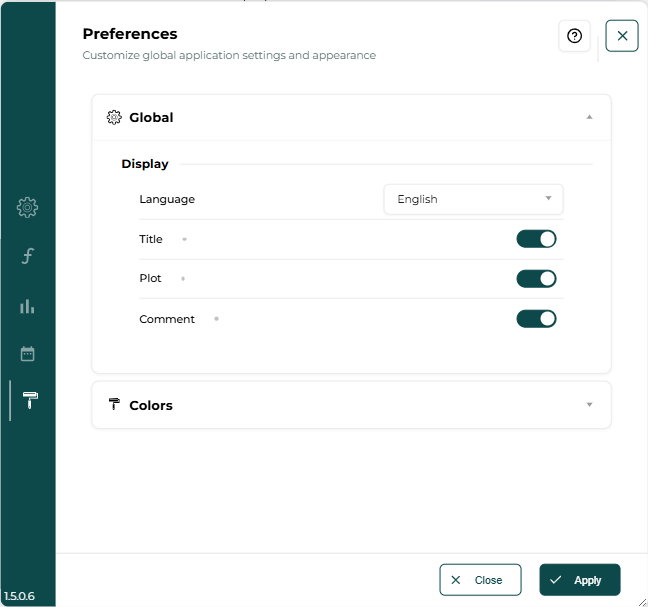Click the Global section header
This screenshot has height=607, width=648.
click(x=151, y=118)
